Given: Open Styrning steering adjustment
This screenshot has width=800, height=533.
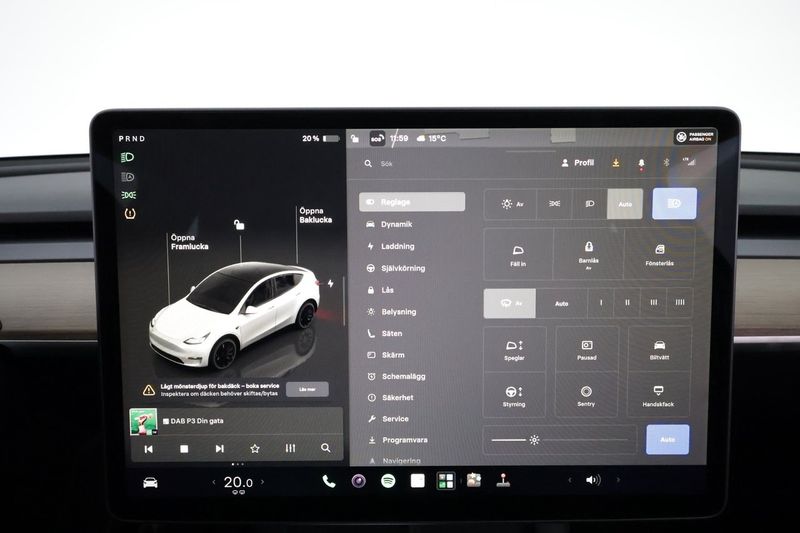Looking at the screenshot, I should 514,396.
